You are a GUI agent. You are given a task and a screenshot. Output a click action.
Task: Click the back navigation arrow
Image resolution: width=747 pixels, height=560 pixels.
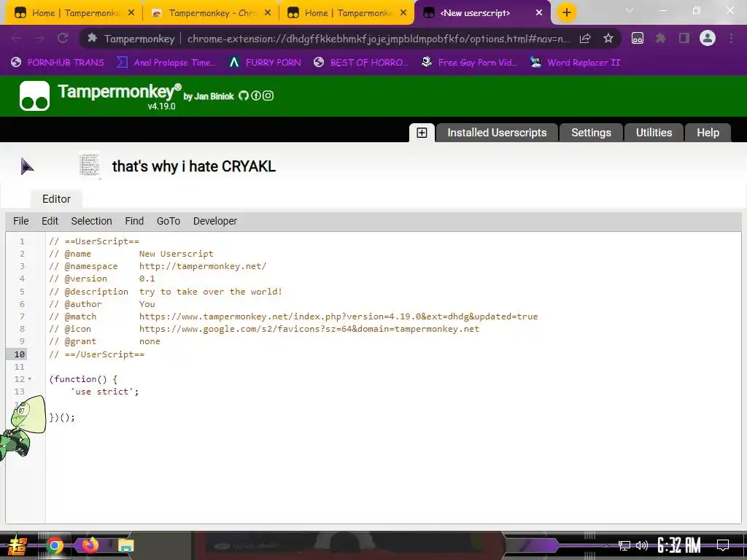click(x=16, y=39)
